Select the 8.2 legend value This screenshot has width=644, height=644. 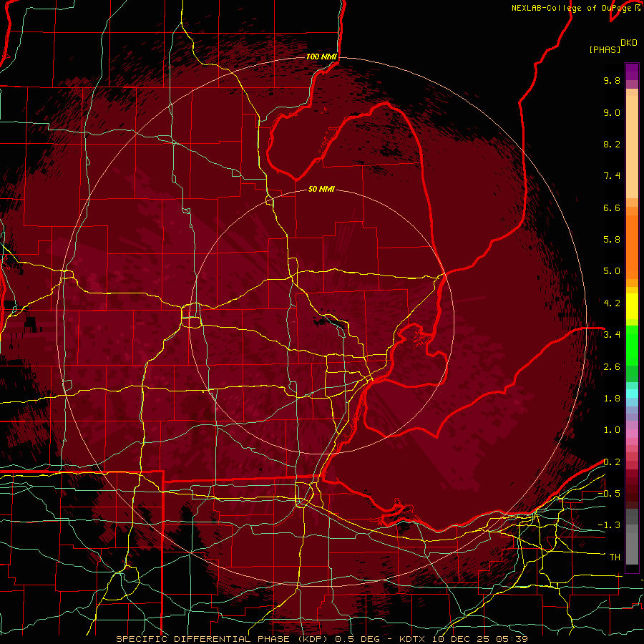tap(612, 145)
